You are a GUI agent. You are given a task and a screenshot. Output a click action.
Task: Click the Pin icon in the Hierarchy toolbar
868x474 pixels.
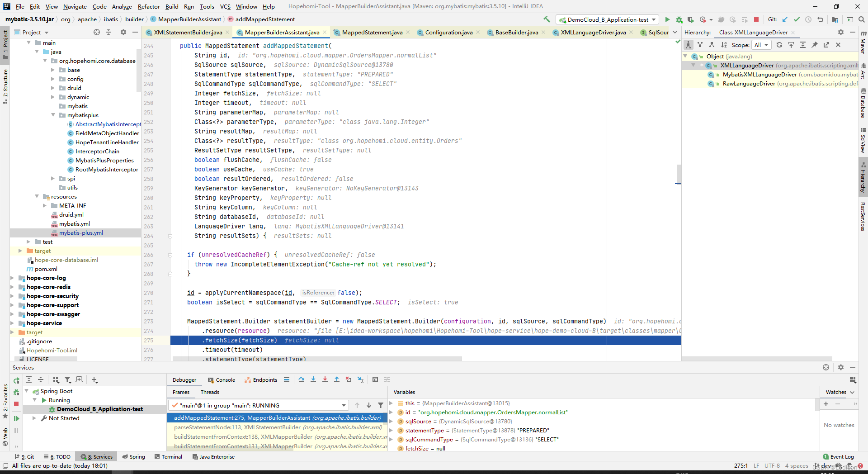click(x=815, y=45)
